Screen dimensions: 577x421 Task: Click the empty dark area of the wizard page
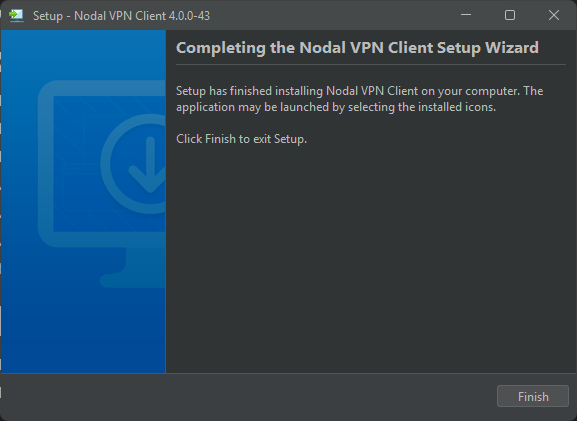pyautogui.click(x=371, y=258)
